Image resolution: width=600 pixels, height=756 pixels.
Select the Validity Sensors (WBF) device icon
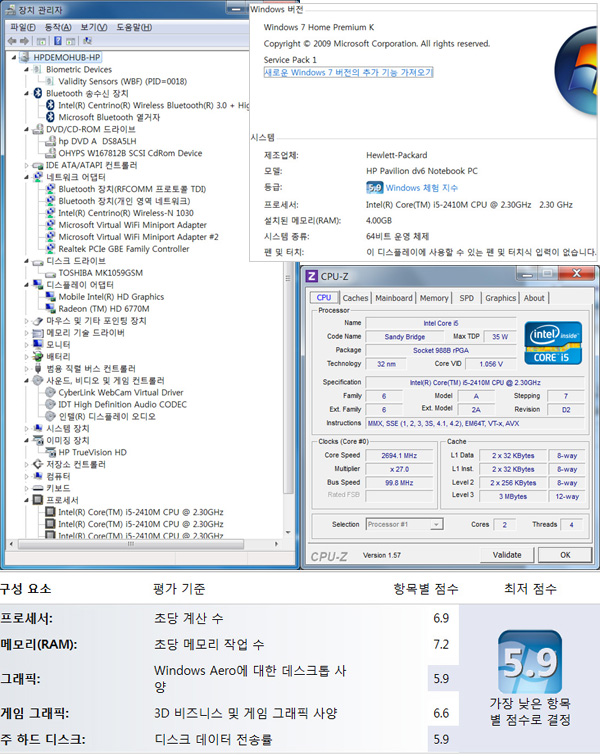50,81
